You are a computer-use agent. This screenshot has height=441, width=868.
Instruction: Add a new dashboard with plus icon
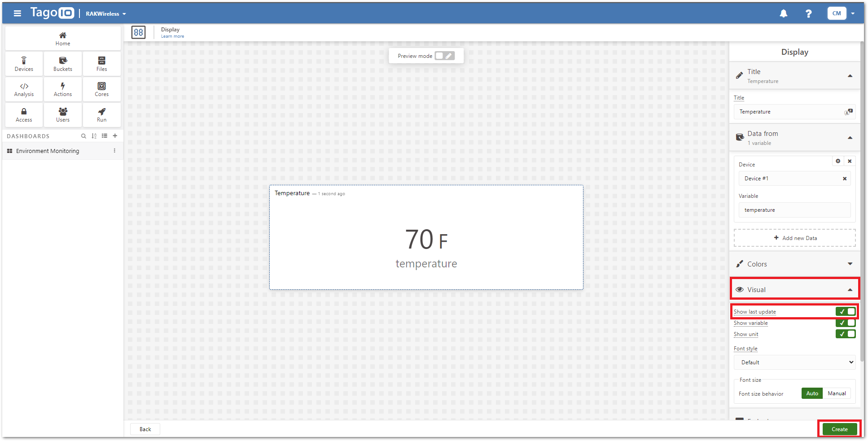click(x=115, y=136)
